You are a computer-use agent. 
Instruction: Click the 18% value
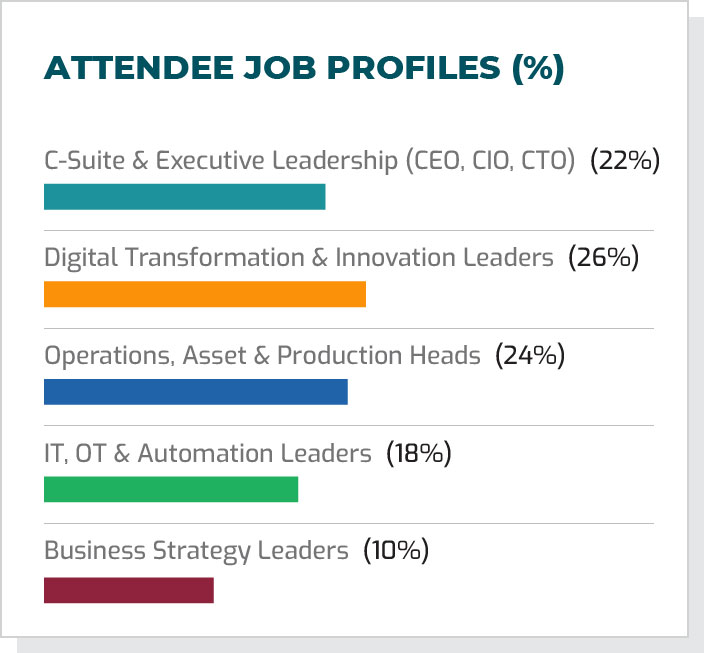click(x=419, y=453)
